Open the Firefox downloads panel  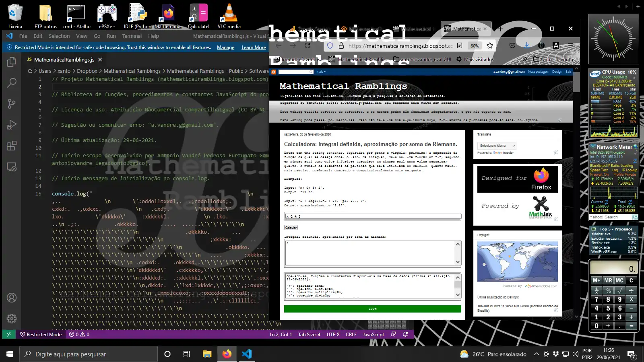[526, 46]
